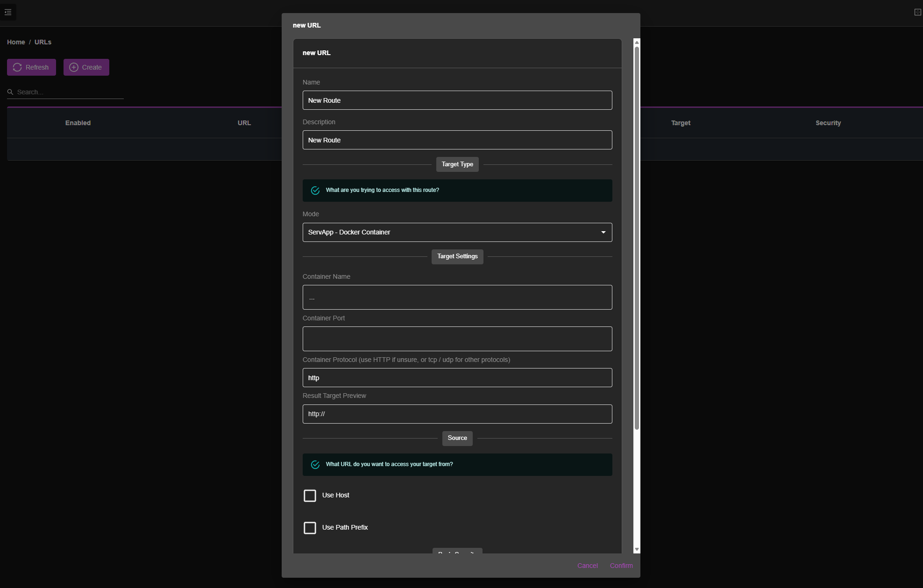The image size is (923, 588).
Task: Open the URLs breadcrumb
Action: 43,42
